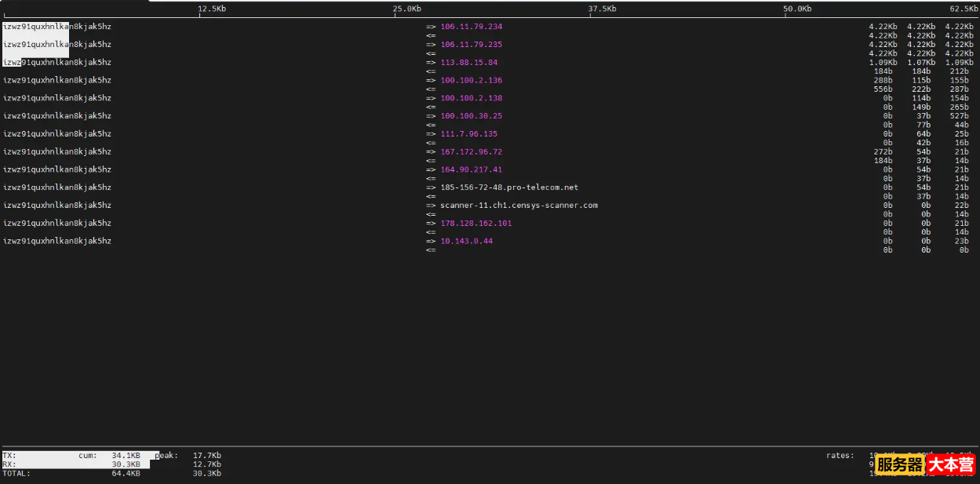
Task: Click the 62.5Kb scale marker
Action: pyautogui.click(x=964, y=9)
